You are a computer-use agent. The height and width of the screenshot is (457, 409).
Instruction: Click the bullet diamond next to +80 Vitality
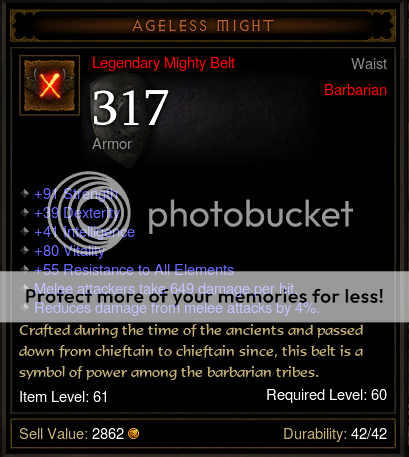[24, 250]
